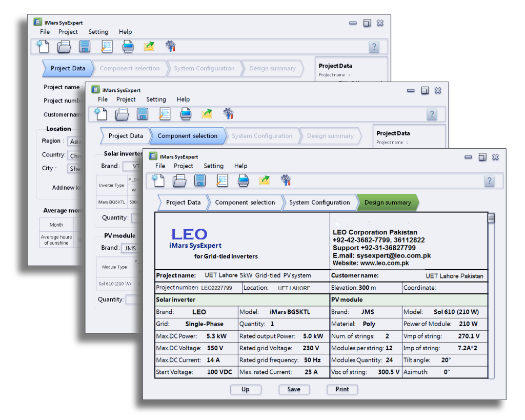525x420 pixels.
Task: Click the New project icon in the rearmost Project Data window
Action: [x=43, y=46]
